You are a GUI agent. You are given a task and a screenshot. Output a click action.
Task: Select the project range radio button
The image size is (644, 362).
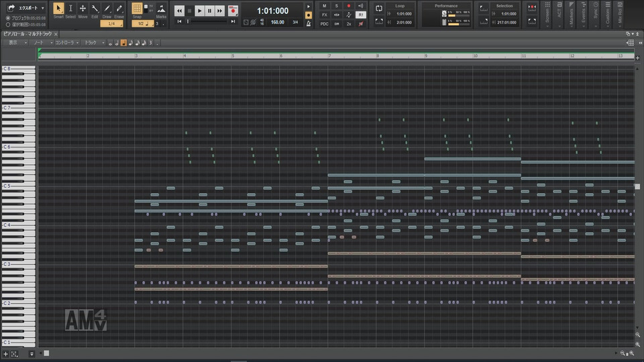coord(8,19)
